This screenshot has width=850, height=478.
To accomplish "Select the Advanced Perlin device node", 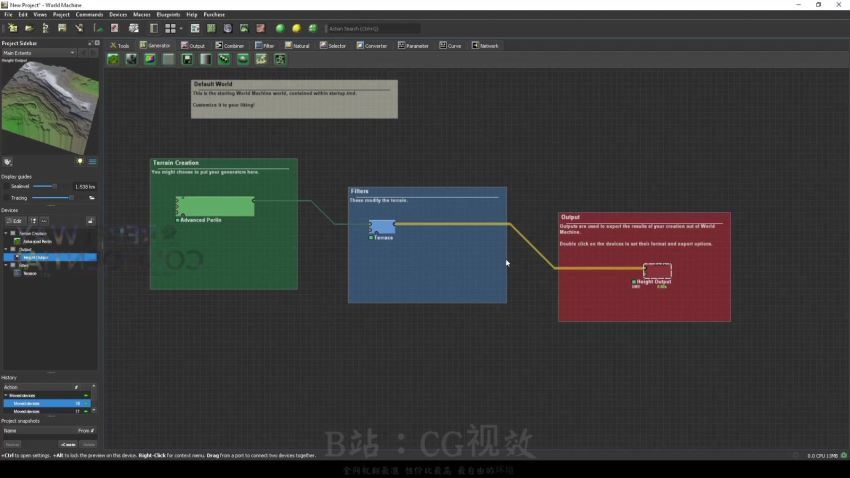I will point(215,206).
